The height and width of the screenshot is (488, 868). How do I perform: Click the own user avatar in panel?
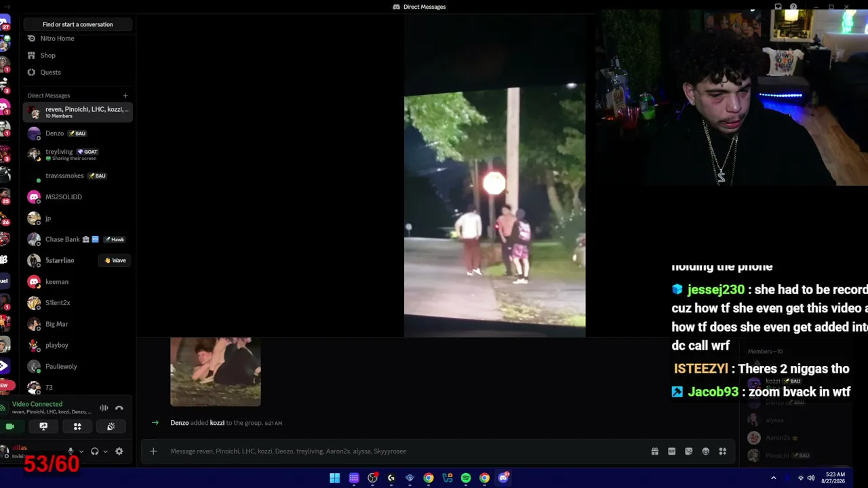(5, 451)
